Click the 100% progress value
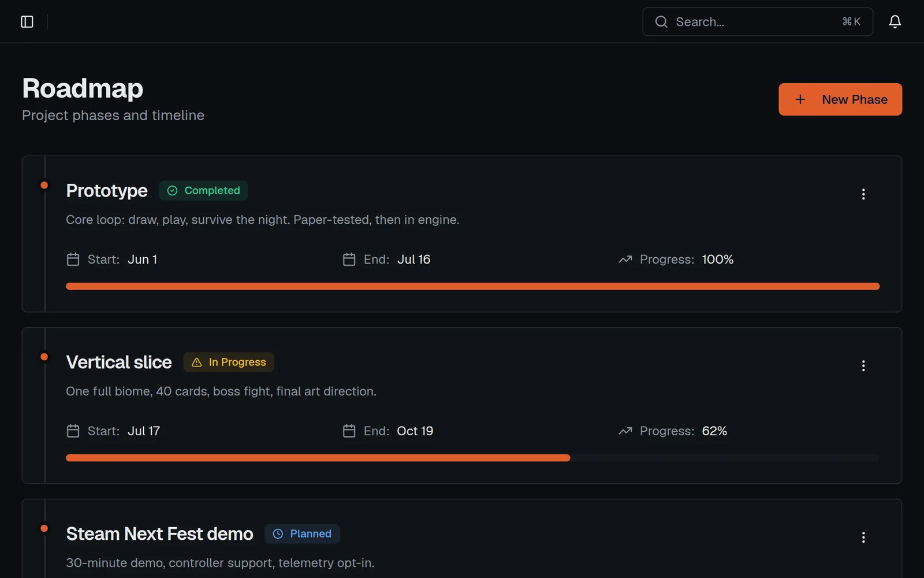Image resolution: width=924 pixels, height=578 pixels. [x=718, y=260]
